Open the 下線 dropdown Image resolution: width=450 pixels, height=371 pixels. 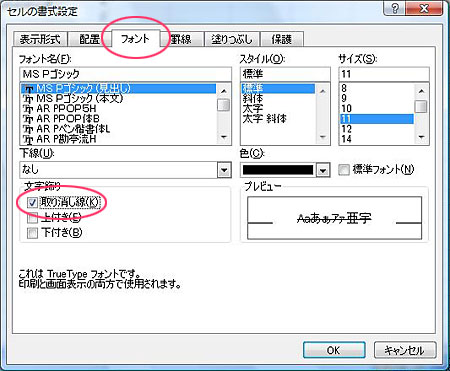click(224, 170)
